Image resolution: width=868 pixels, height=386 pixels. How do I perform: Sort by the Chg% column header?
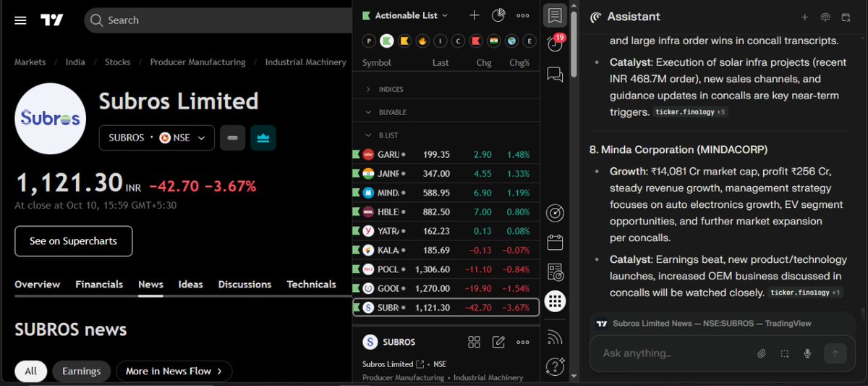[x=519, y=63]
